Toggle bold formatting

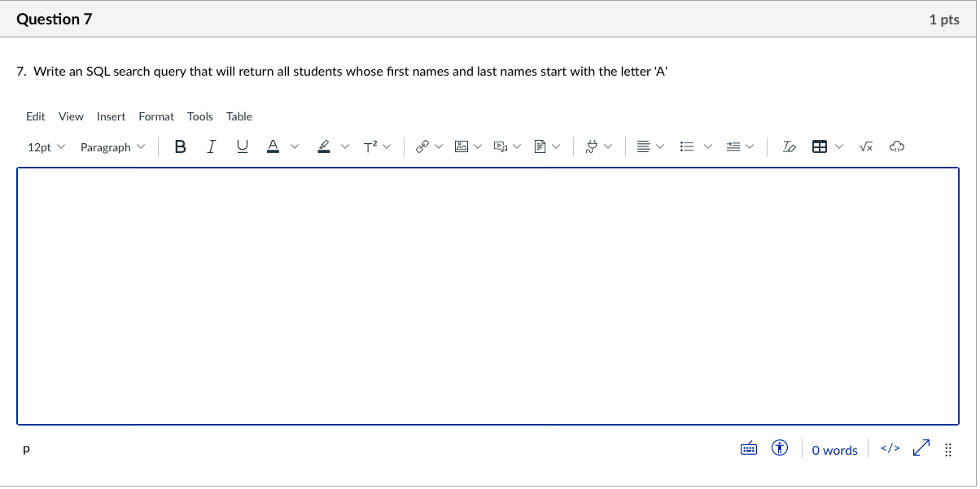pos(180,147)
